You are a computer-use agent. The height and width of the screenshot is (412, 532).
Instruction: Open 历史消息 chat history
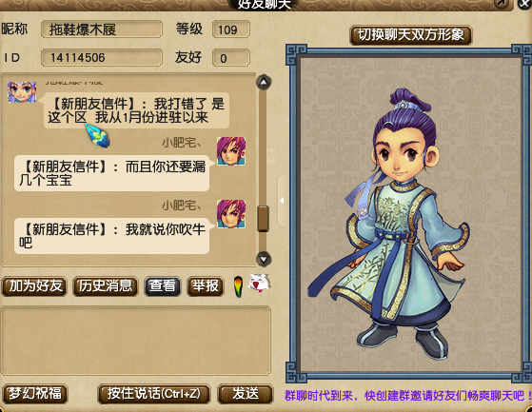click(106, 286)
